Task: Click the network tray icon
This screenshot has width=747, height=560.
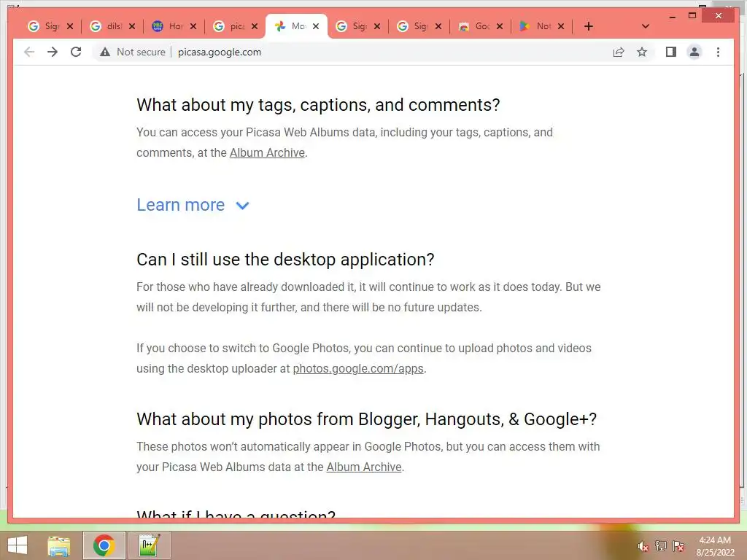Action: coord(661,546)
